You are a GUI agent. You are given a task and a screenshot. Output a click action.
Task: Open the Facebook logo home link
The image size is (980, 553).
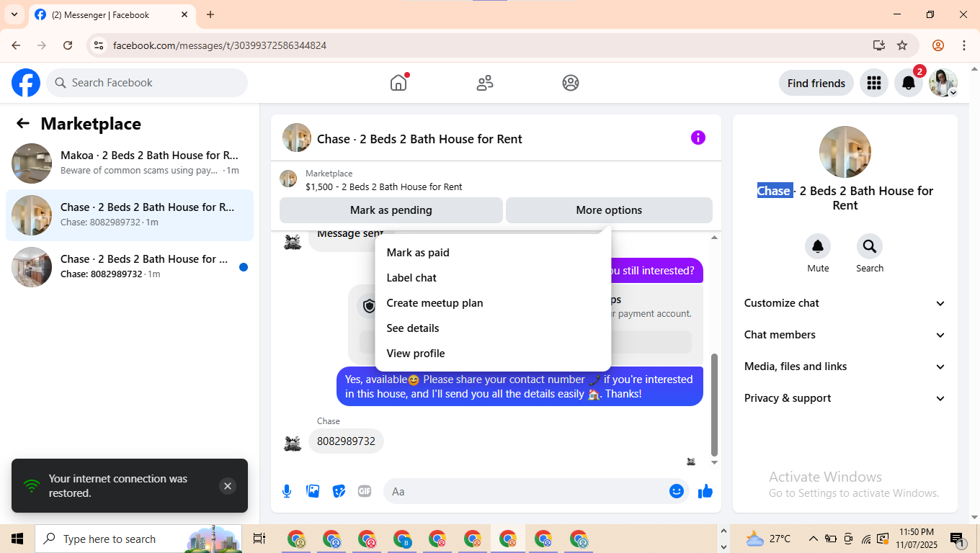[x=26, y=83]
